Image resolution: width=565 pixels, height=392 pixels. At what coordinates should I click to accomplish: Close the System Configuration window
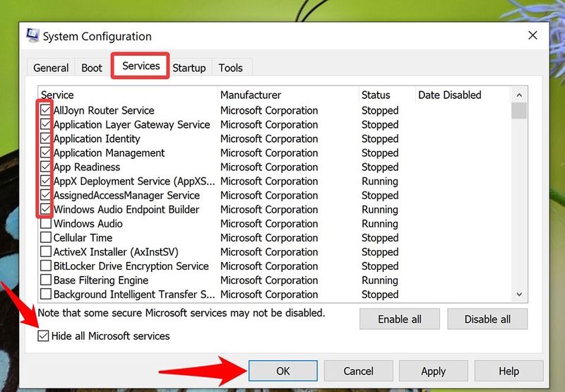pos(533,35)
